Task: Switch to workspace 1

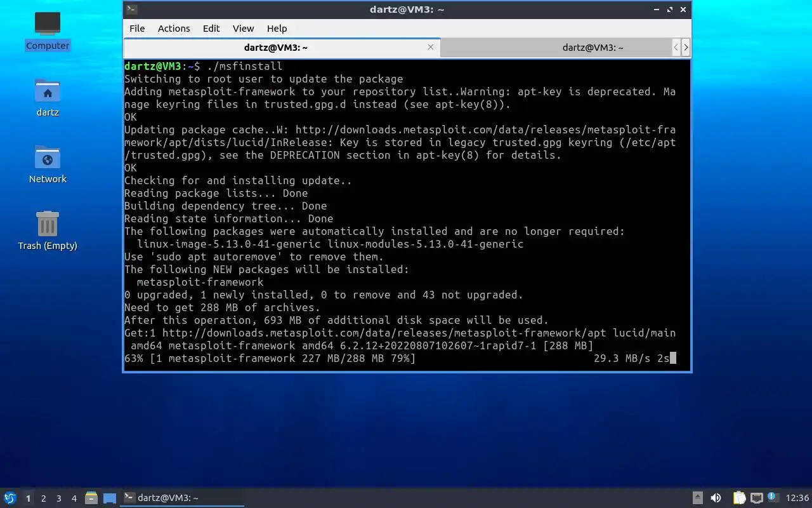Action: 28,498
